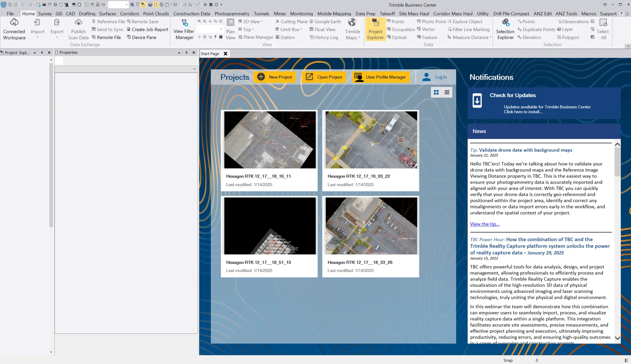Click zoom in magnifier in View group
Viewport: 631px width, 364px height.
pyautogui.click(x=199, y=21)
